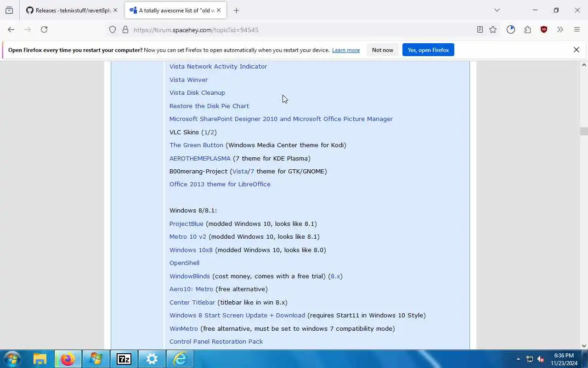Image resolution: width=588 pixels, height=368 pixels.
Task: Open Aero10: Metro link
Action: click(191, 289)
